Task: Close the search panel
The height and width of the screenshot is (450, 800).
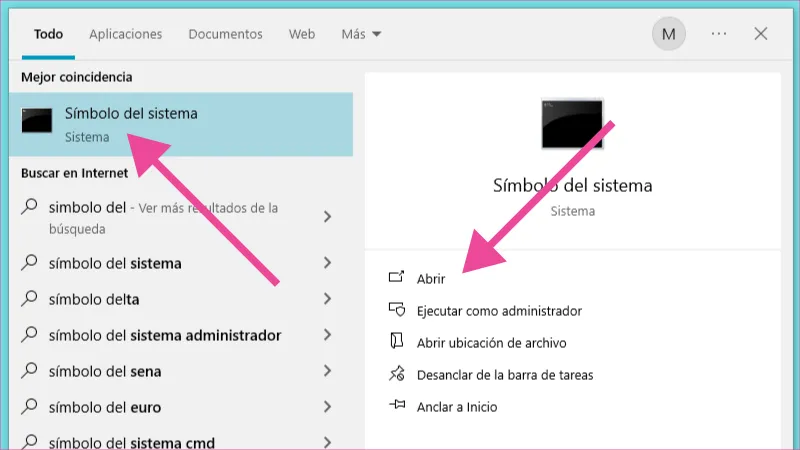Action: (x=761, y=34)
